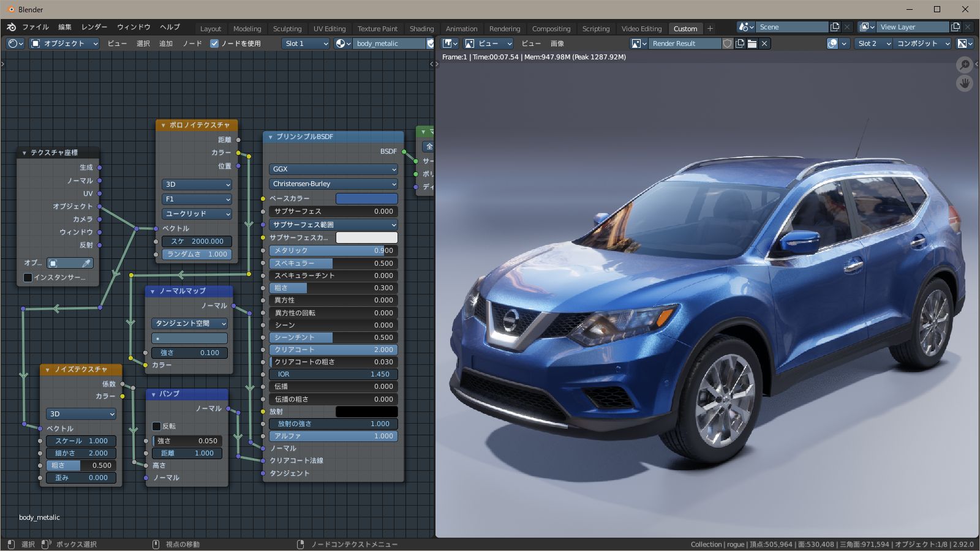Click the 放射 black color swatch

click(367, 411)
